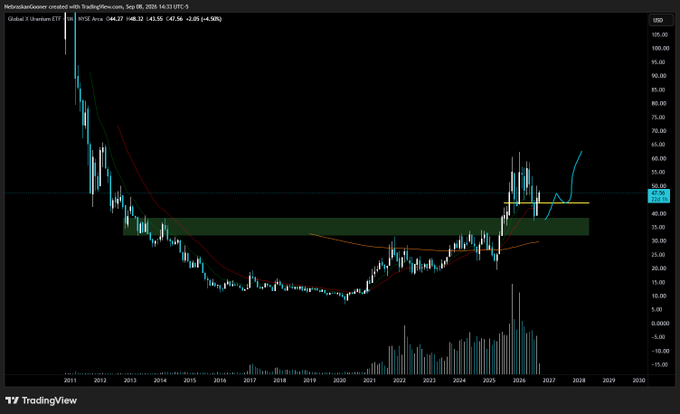Viewport: 680px width, 414px height.
Task: Click the 2030 year on time axis
Action: [x=639, y=380]
